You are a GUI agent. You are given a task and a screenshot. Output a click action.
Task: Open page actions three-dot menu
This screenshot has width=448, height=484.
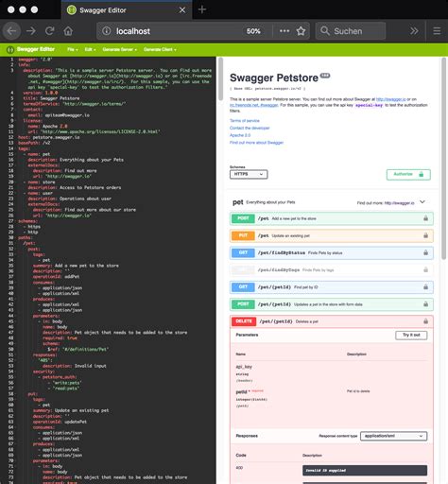[x=284, y=31]
